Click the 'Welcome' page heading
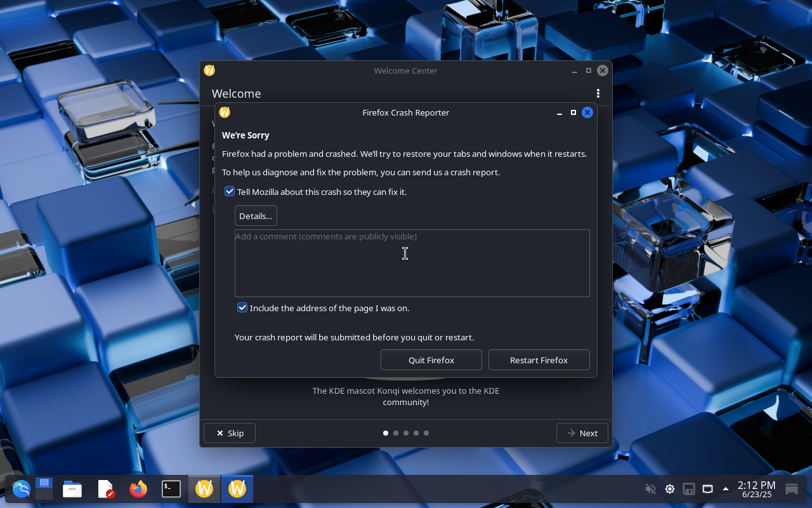The height and width of the screenshot is (508, 812). click(x=237, y=93)
